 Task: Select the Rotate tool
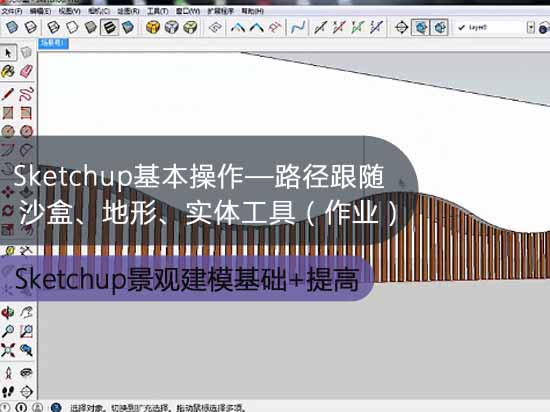click(x=8, y=210)
